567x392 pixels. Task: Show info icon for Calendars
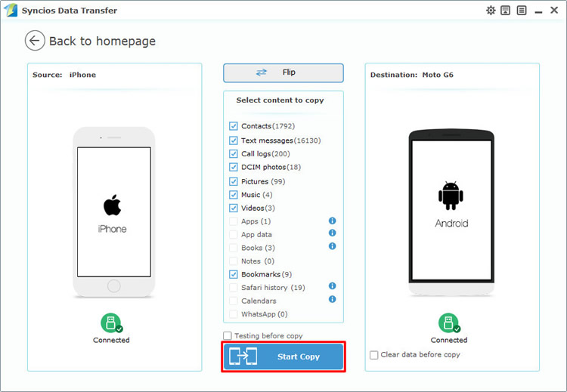click(x=333, y=299)
